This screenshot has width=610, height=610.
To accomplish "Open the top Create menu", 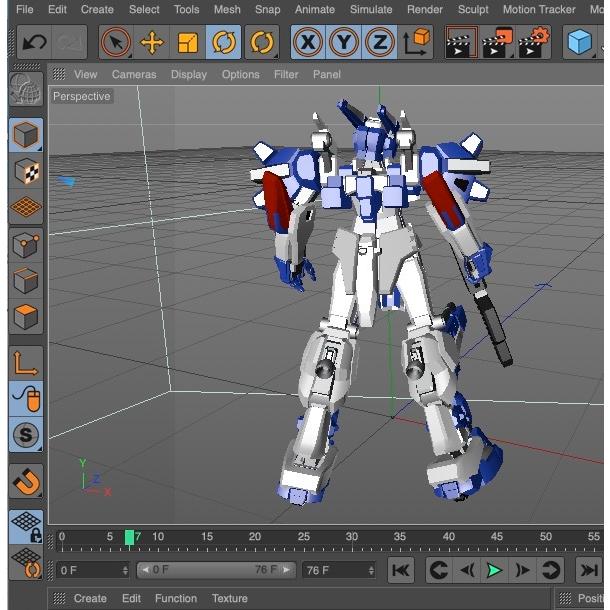I will 97,9.
